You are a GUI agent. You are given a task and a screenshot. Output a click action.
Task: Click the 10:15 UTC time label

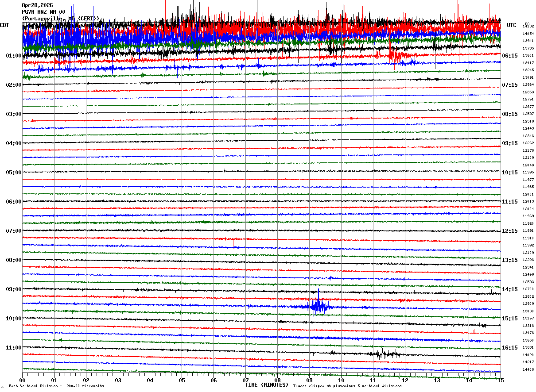click(510, 173)
